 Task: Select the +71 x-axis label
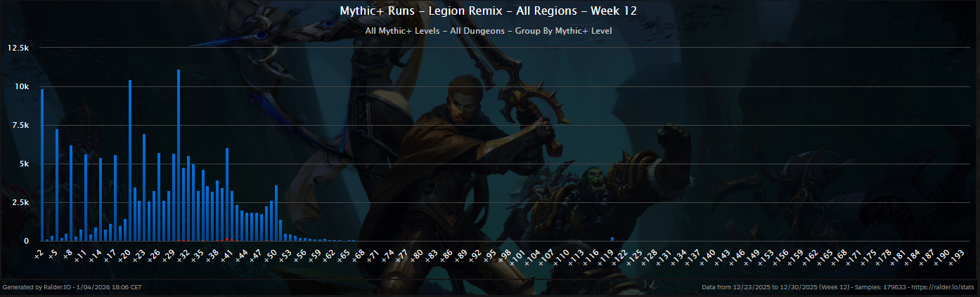(372, 254)
